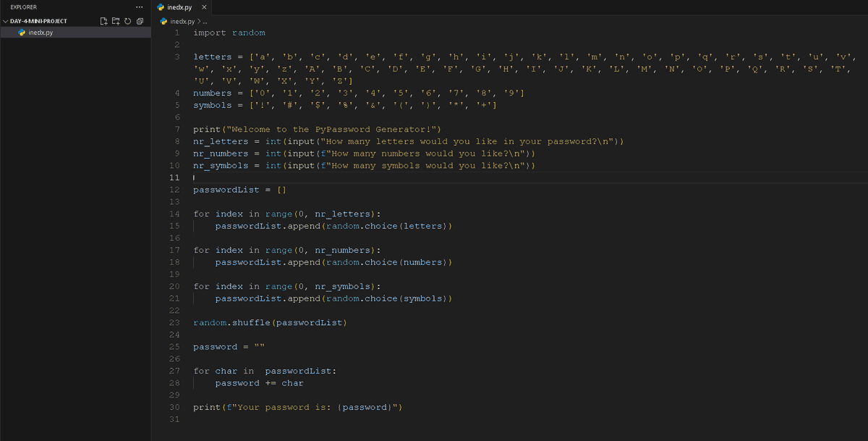Click the for loop over nr_letters on line 14
868x441 pixels.
point(287,214)
